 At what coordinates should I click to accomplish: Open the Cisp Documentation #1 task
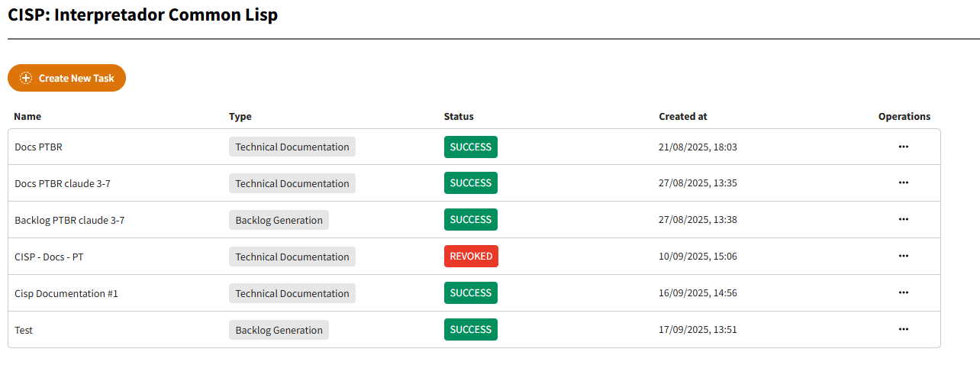tap(66, 294)
